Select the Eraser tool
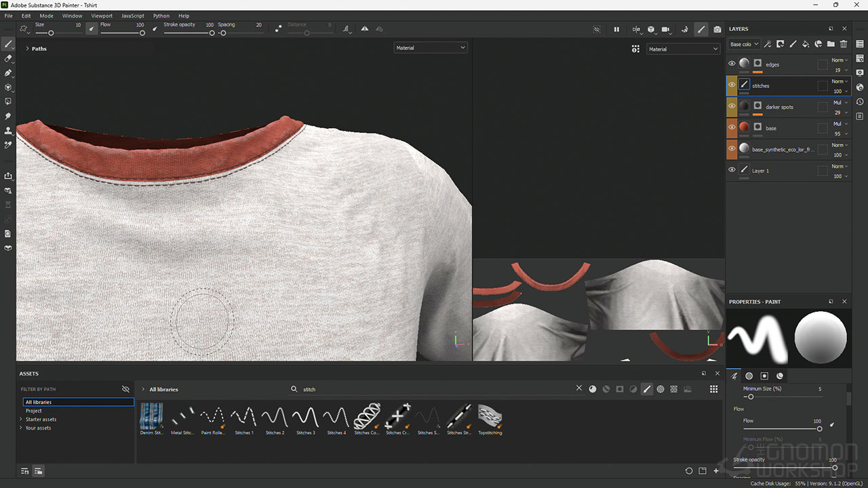 pos(8,59)
